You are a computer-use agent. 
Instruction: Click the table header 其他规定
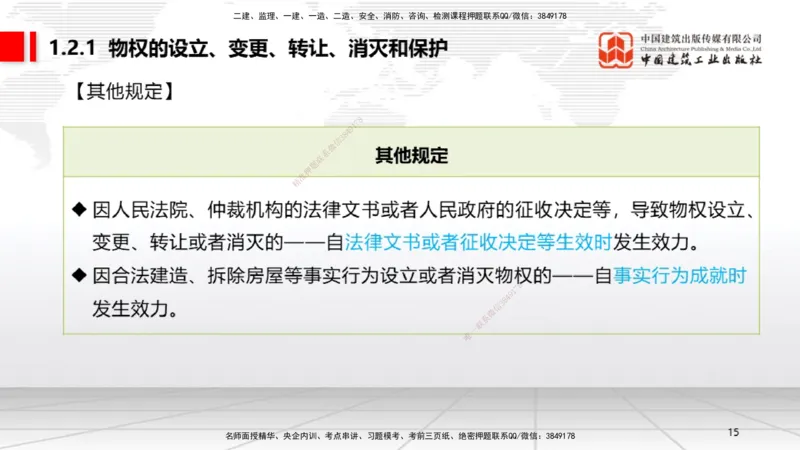pos(411,155)
